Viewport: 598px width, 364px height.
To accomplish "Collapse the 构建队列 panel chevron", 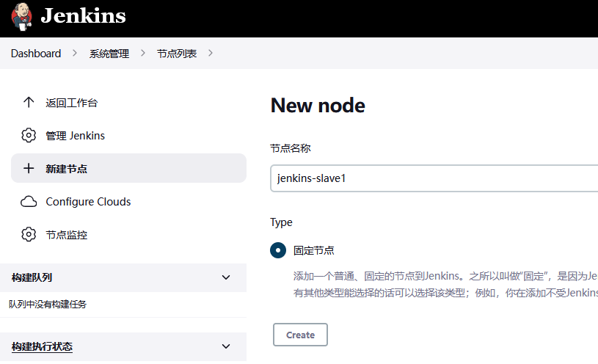I will tap(226, 277).
